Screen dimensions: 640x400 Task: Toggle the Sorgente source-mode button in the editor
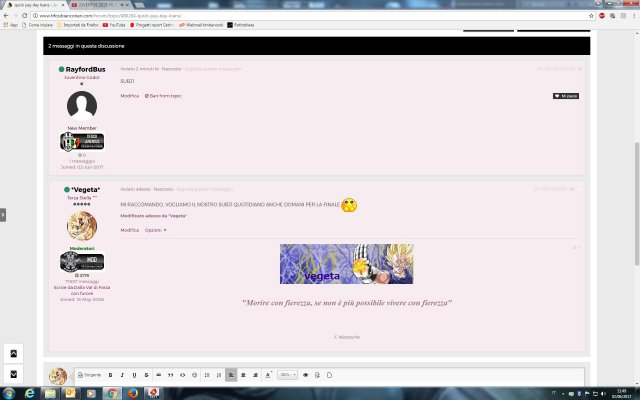point(89,375)
